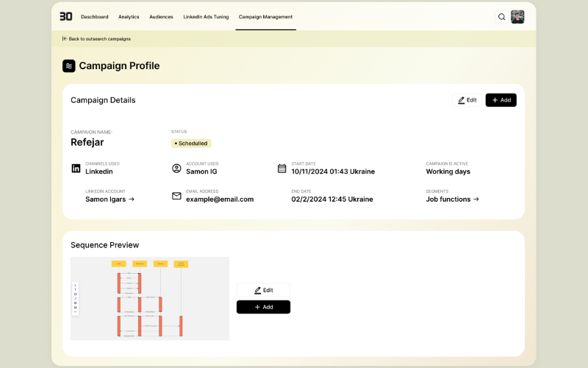The height and width of the screenshot is (368, 588).
Task: Click the Schedulled status badge
Action: click(191, 144)
